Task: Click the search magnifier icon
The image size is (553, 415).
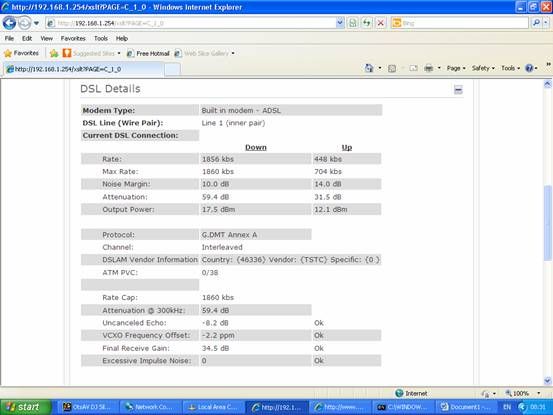Action: 536,23
